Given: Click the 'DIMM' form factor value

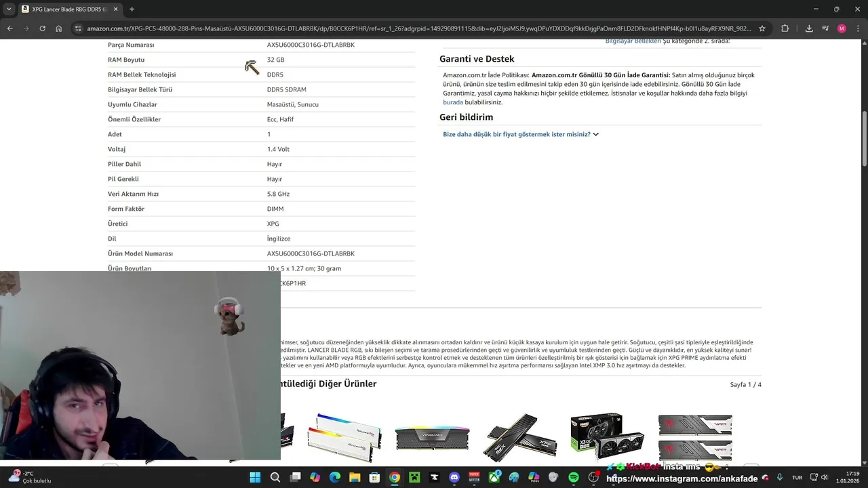Looking at the screenshot, I should click(275, 209).
